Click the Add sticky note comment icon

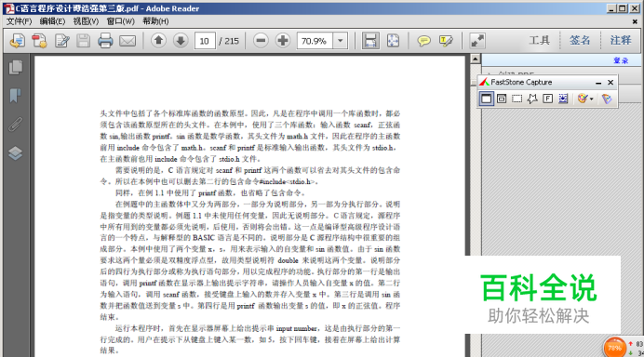click(423, 41)
